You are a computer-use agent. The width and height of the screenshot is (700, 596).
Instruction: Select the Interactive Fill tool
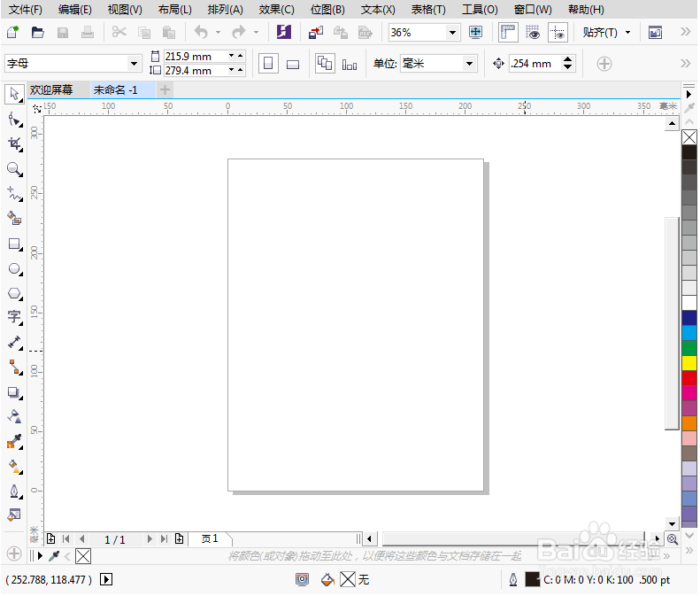point(14,467)
